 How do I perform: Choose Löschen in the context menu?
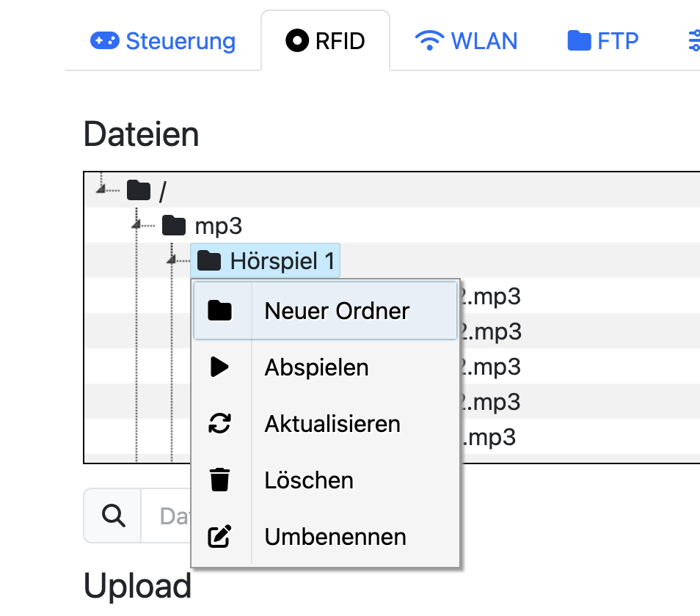[x=309, y=480]
